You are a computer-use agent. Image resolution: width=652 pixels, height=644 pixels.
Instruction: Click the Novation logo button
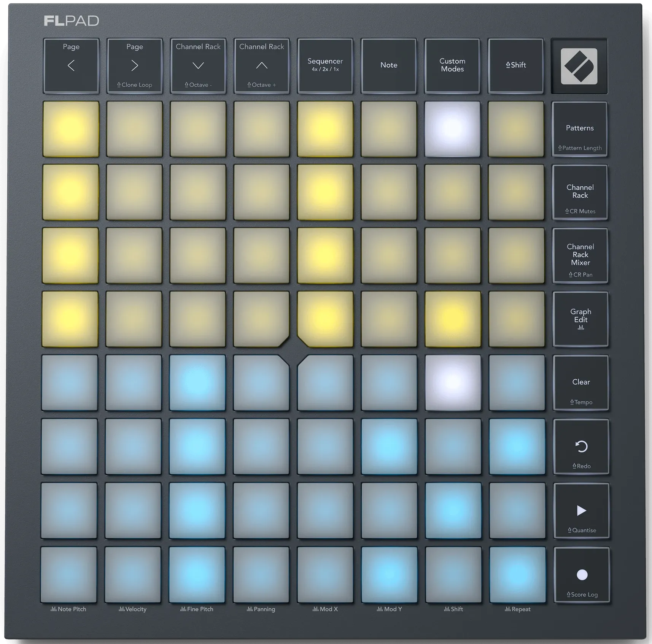pyautogui.click(x=579, y=66)
